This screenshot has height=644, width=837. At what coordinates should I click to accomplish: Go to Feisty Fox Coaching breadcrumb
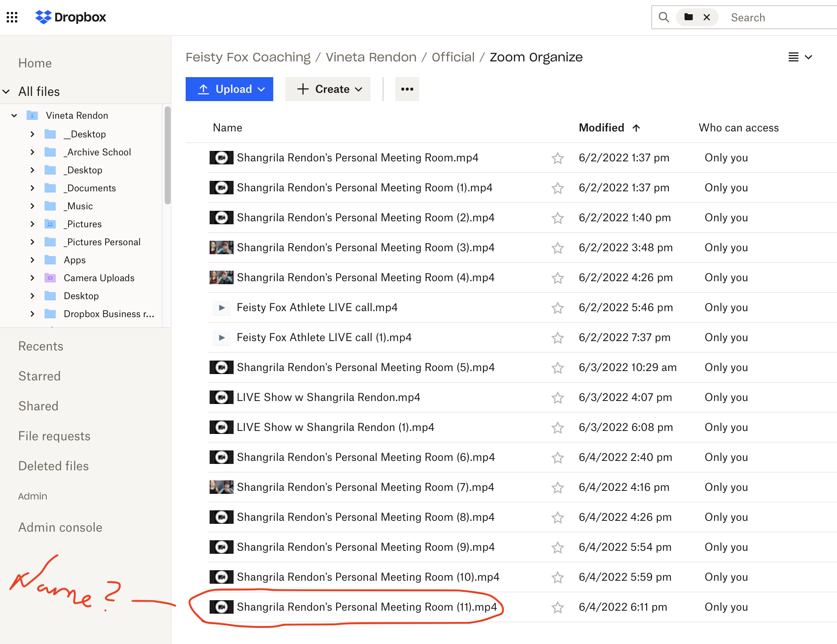(x=248, y=57)
